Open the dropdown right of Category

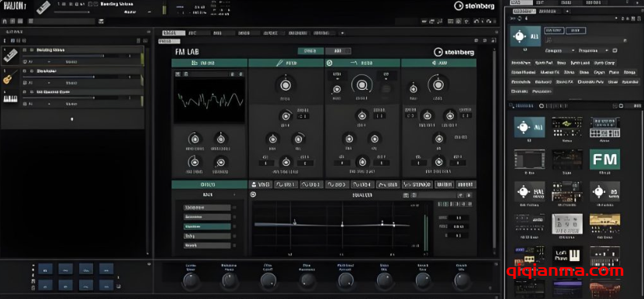pyautogui.click(x=594, y=50)
